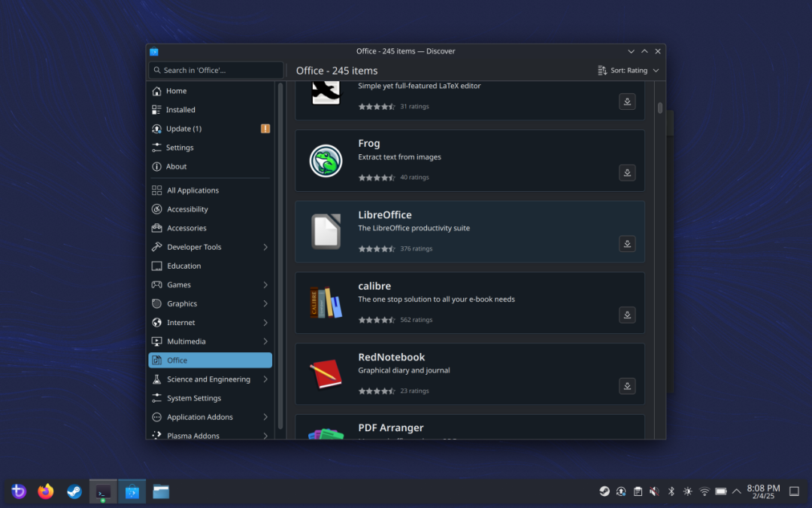Click the '562 ratings' text
Image resolution: width=812 pixels, height=508 pixels.
(416, 320)
